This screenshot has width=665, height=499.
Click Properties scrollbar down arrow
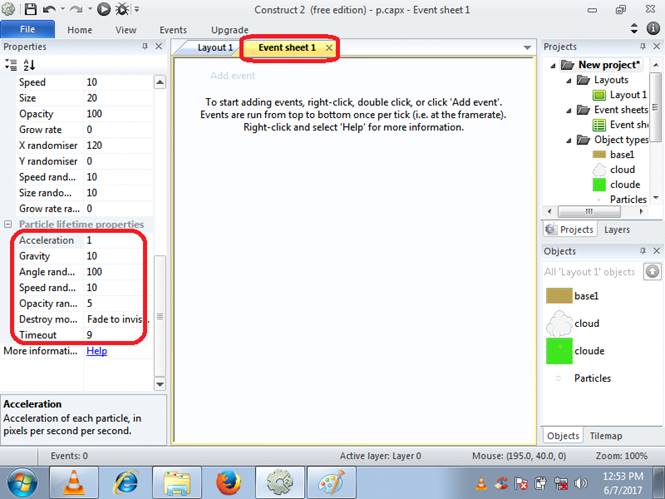[x=160, y=384]
